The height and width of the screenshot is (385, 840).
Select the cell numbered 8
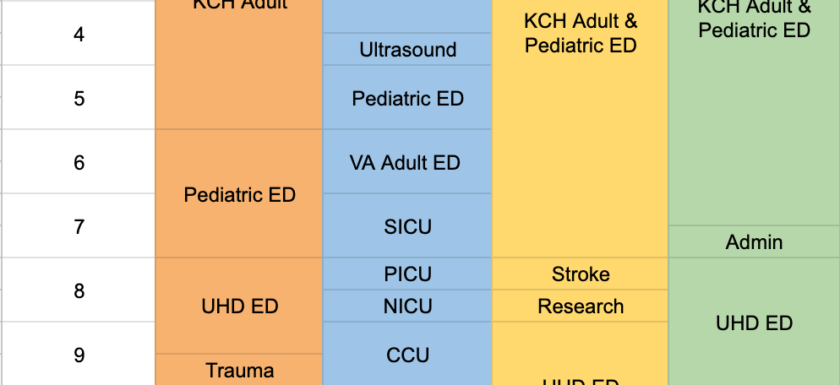(x=78, y=290)
